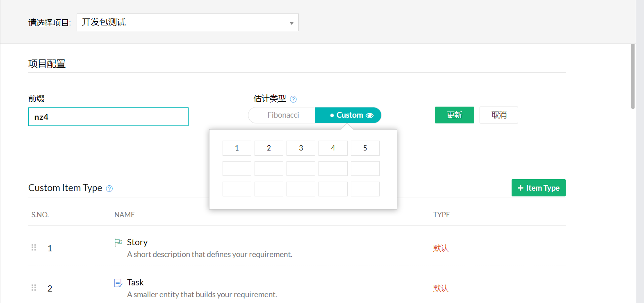Viewport: 644px width, 303px height.
Task: Click the Story flag icon
Action: click(x=118, y=243)
